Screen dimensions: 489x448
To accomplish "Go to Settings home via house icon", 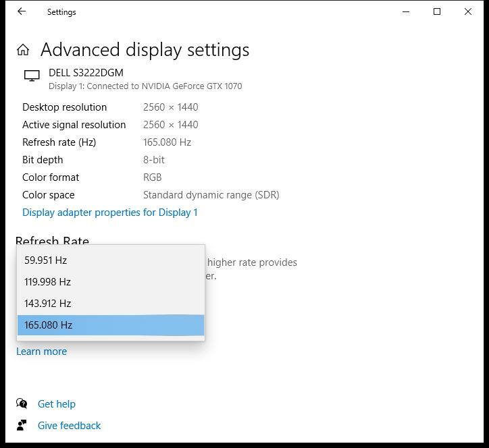I will tap(23, 50).
